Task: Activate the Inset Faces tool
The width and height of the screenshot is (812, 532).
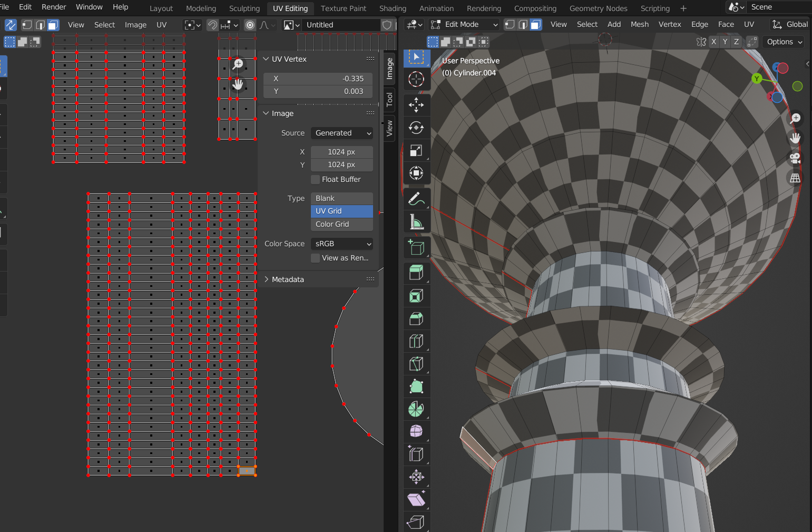Action: pyautogui.click(x=416, y=296)
